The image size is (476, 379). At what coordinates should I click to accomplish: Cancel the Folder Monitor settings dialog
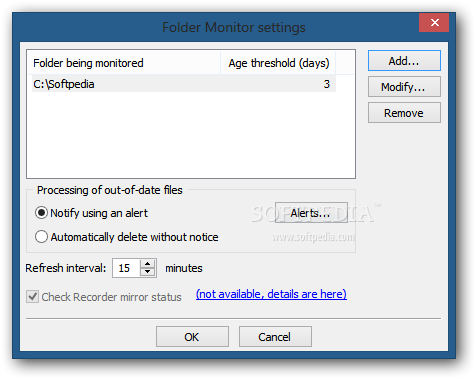(275, 337)
